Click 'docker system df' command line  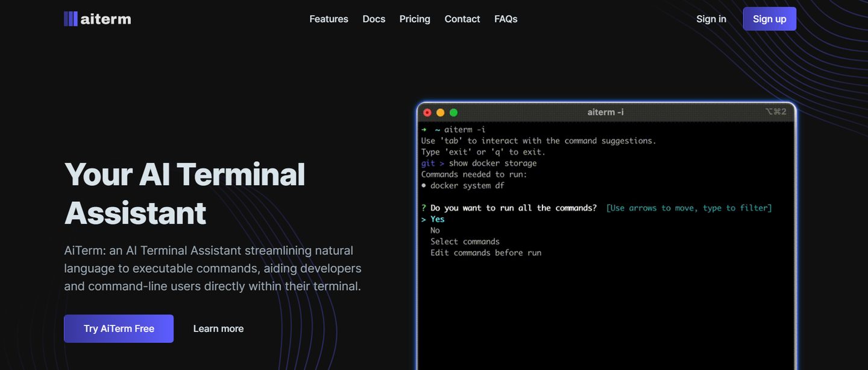click(x=463, y=185)
